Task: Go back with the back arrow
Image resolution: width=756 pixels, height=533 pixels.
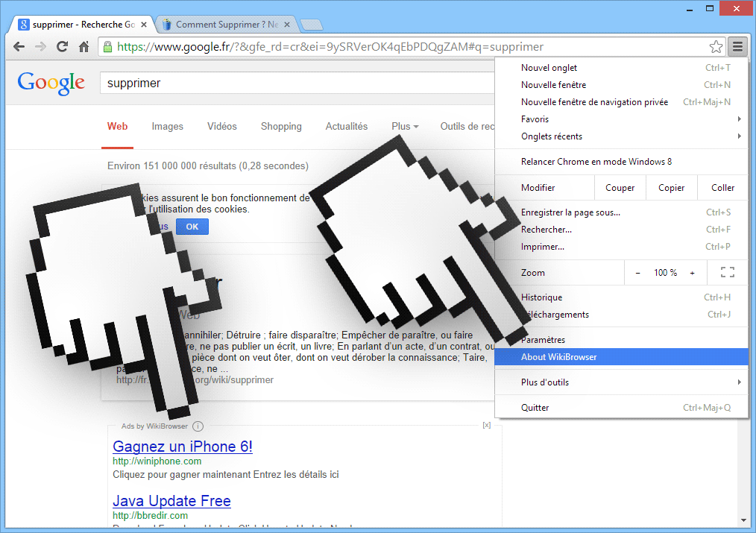Action: (19, 47)
